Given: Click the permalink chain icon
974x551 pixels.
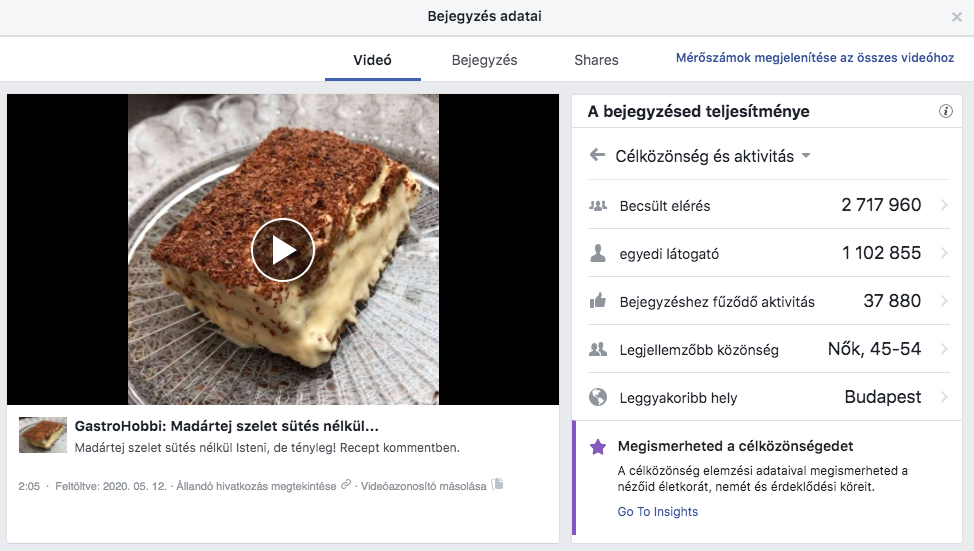Looking at the screenshot, I should tap(346, 485).
